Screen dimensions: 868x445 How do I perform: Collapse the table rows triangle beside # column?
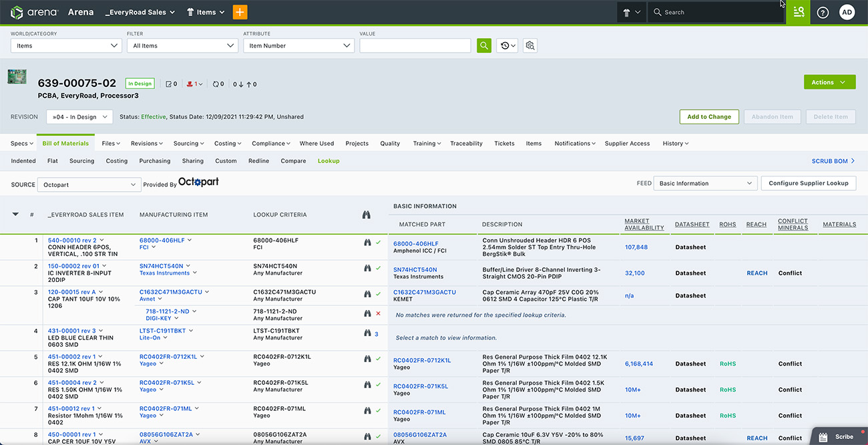(15, 214)
